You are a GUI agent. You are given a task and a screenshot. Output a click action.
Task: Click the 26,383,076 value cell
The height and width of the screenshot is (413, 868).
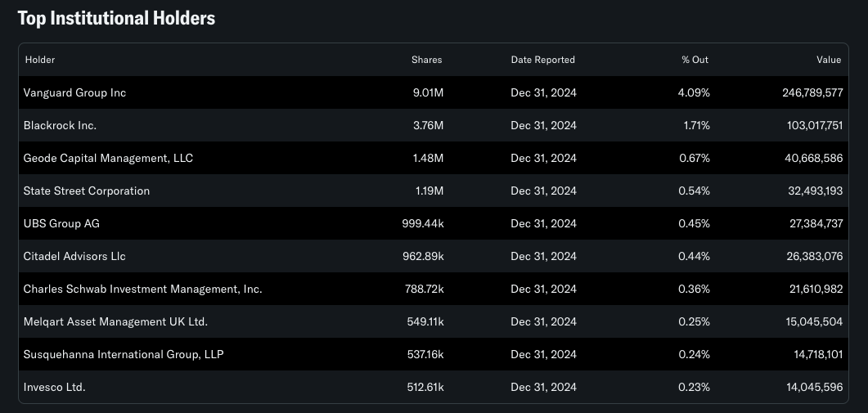point(815,256)
